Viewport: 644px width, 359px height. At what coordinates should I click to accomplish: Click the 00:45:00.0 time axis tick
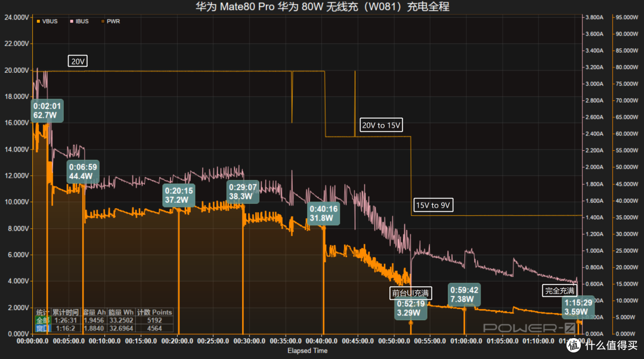coord(358,341)
